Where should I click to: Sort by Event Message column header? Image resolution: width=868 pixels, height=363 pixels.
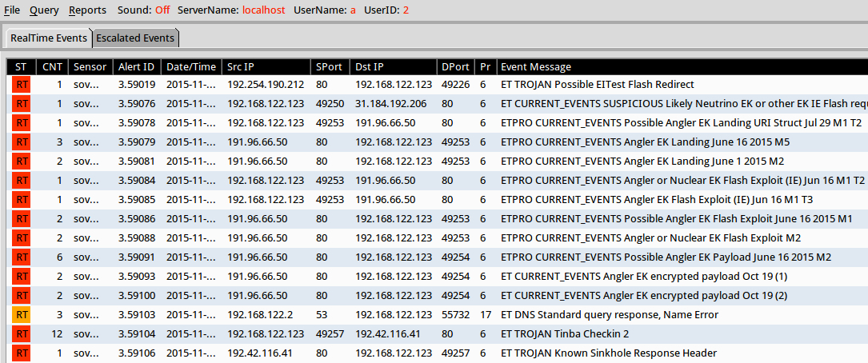click(535, 66)
